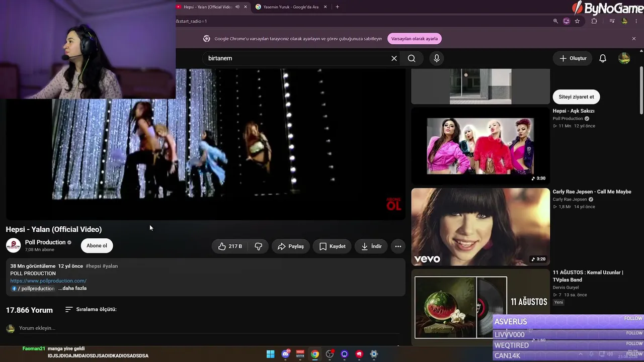
Task: Click the 'Hepsi - Yalan (Official Video)' title
Action: (54, 229)
